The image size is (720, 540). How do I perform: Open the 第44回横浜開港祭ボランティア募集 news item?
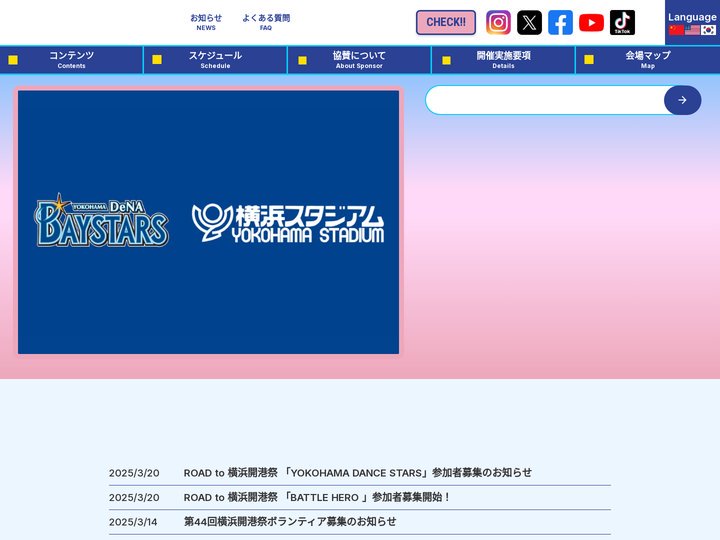[290, 522]
